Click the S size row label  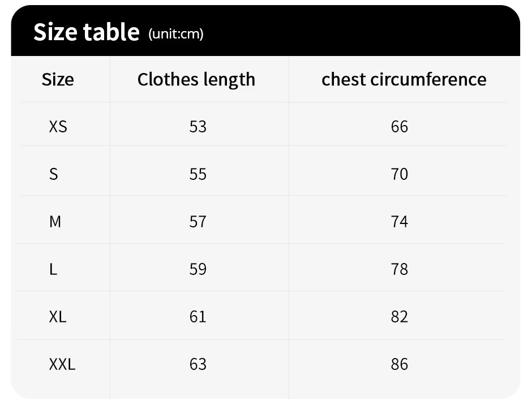click(x=54, y=174)
